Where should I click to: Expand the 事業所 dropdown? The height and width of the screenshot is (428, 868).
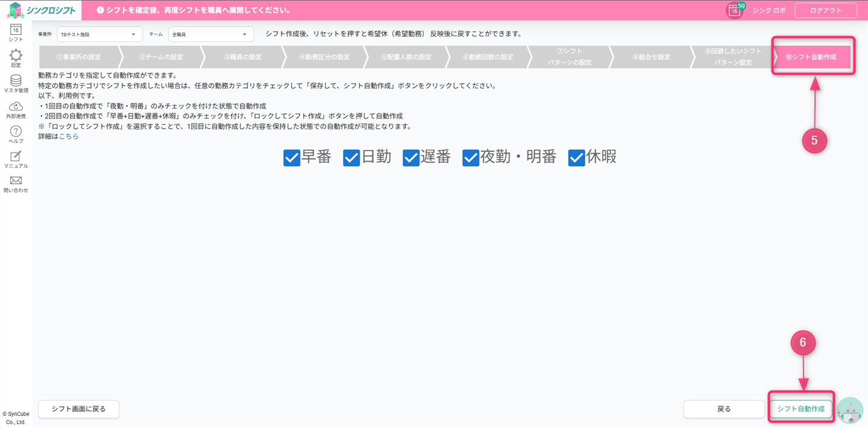[99, 34]
